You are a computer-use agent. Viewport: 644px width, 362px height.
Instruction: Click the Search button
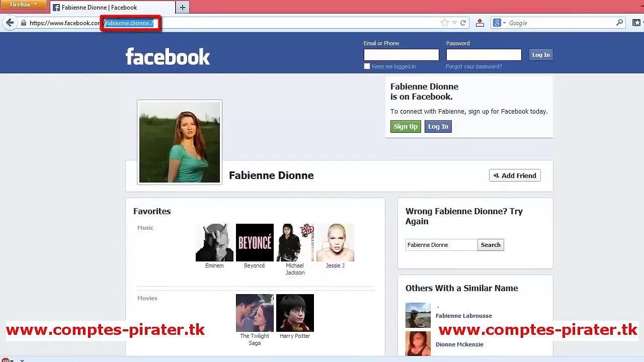click(491, 245)
